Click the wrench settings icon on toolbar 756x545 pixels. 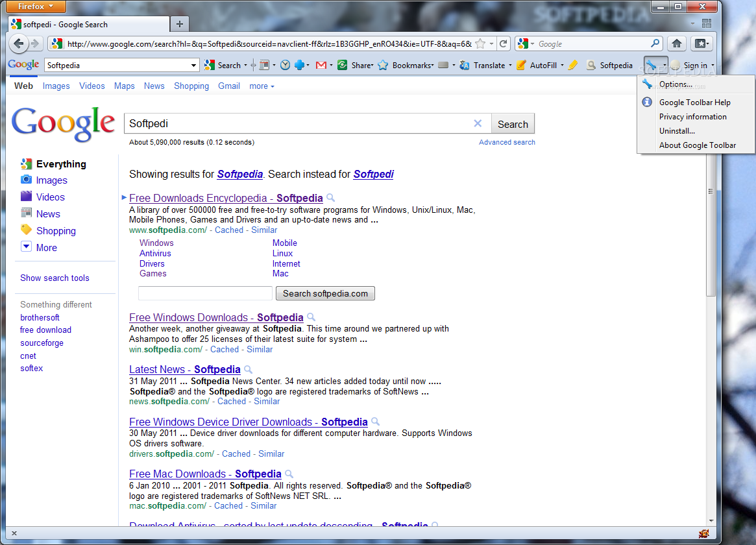(652, 65)
